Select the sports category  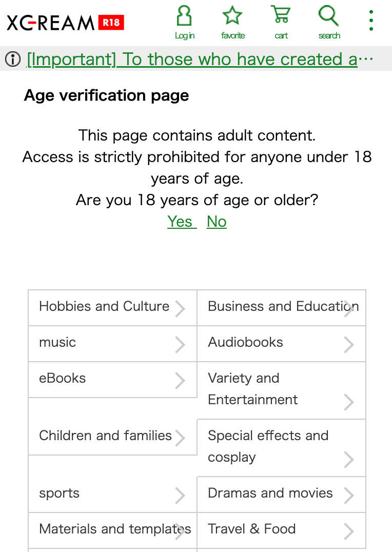pos(59,493)
